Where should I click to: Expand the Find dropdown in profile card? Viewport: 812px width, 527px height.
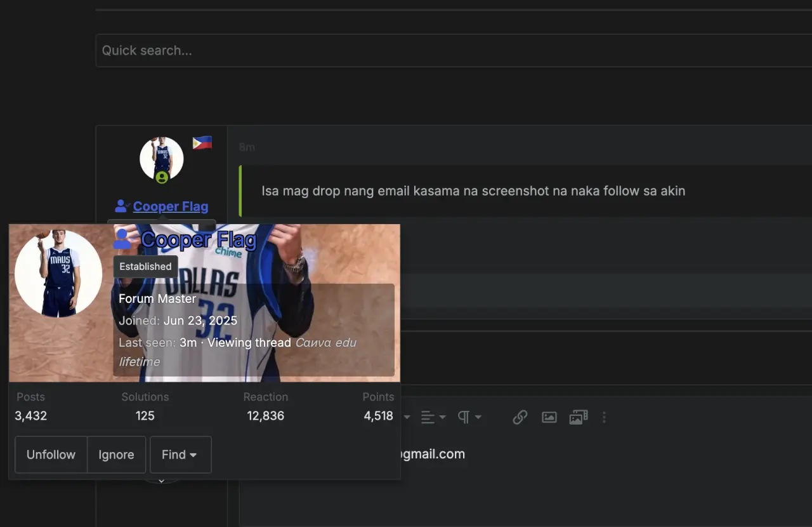[180, 455]
